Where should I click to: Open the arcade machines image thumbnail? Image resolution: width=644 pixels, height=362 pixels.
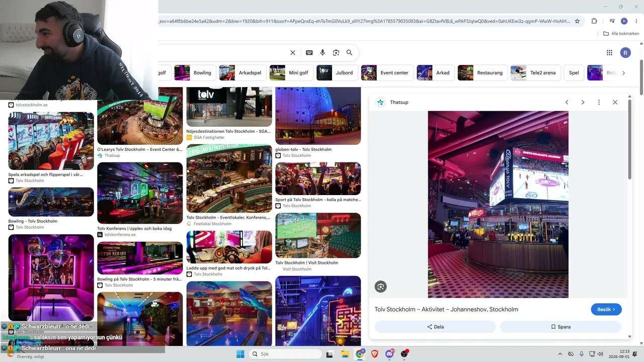tap(51, 141)
